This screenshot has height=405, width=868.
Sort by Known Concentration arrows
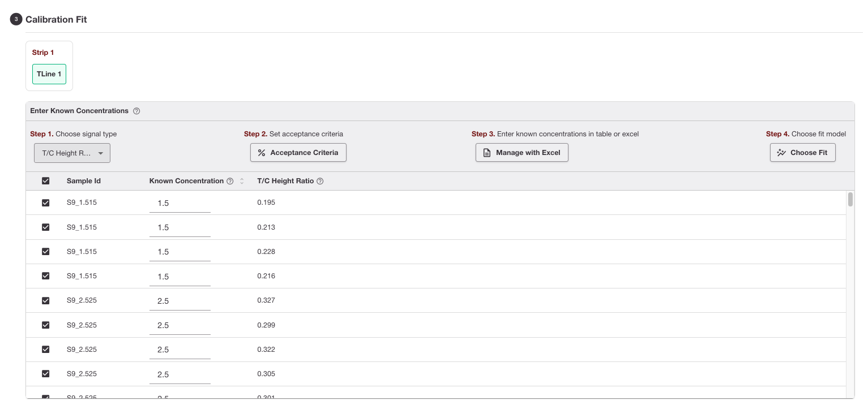coord(242,181)
